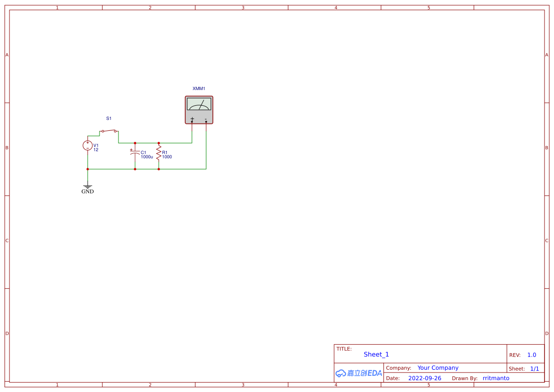Click the 'Your Company' company text

click(438, 368)
